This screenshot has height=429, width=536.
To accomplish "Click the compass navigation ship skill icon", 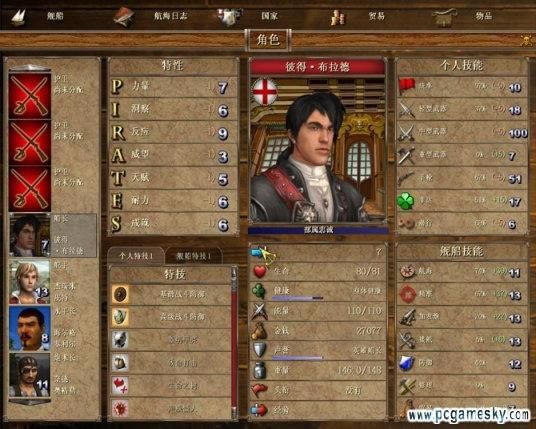I will pyautogui.click(x=407, y=272).
